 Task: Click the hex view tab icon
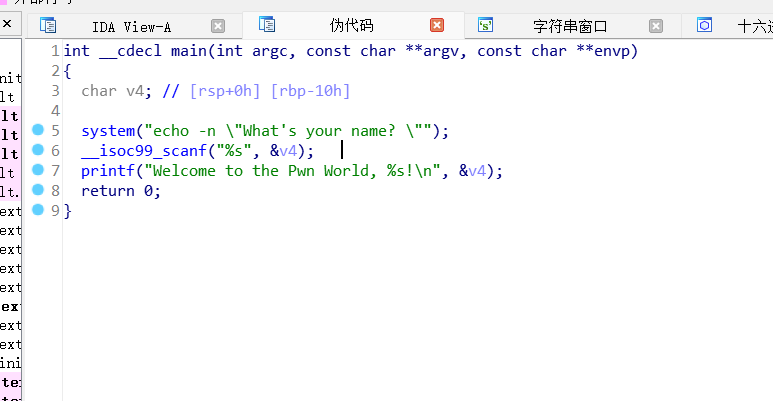[x=704, y=25]
